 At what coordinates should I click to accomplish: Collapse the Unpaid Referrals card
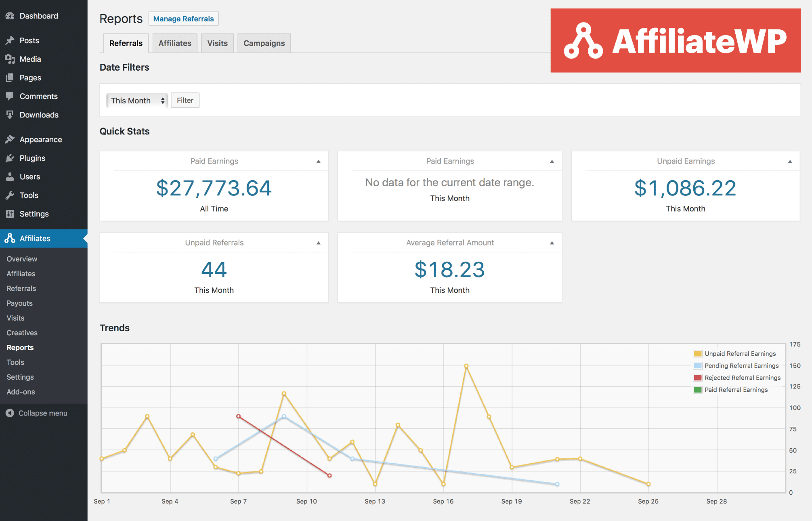(318, 243)
